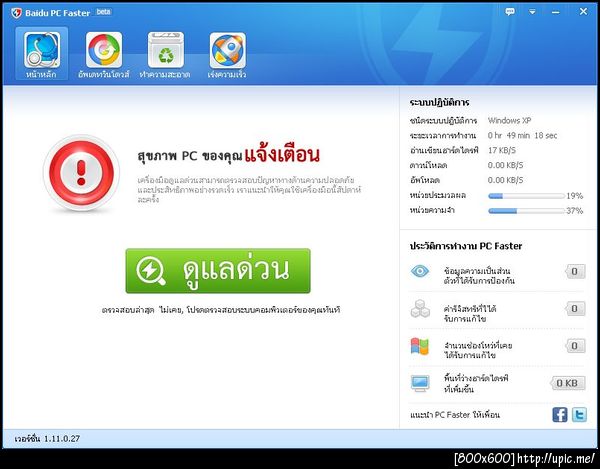
Task: Click the memory usage 37% bar
Action: tap(527, 211)
